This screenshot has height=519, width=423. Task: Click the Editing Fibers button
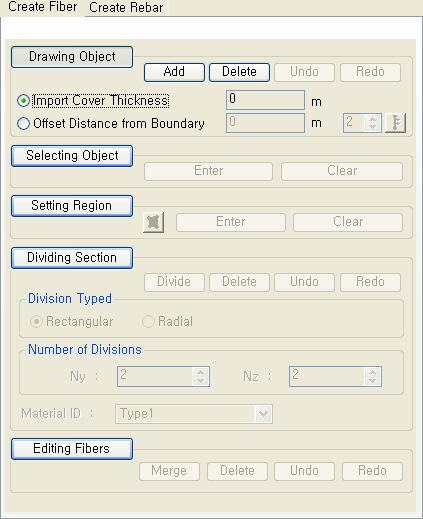pos(72,449)
